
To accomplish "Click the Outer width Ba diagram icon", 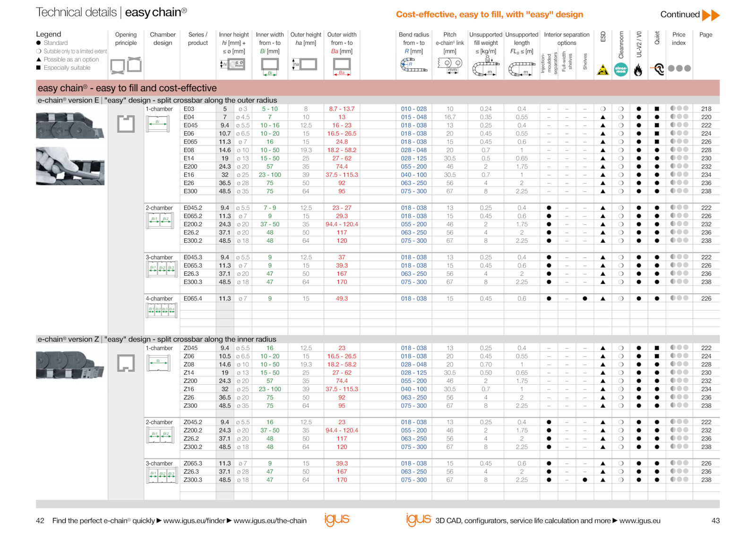I will (342, 67).
